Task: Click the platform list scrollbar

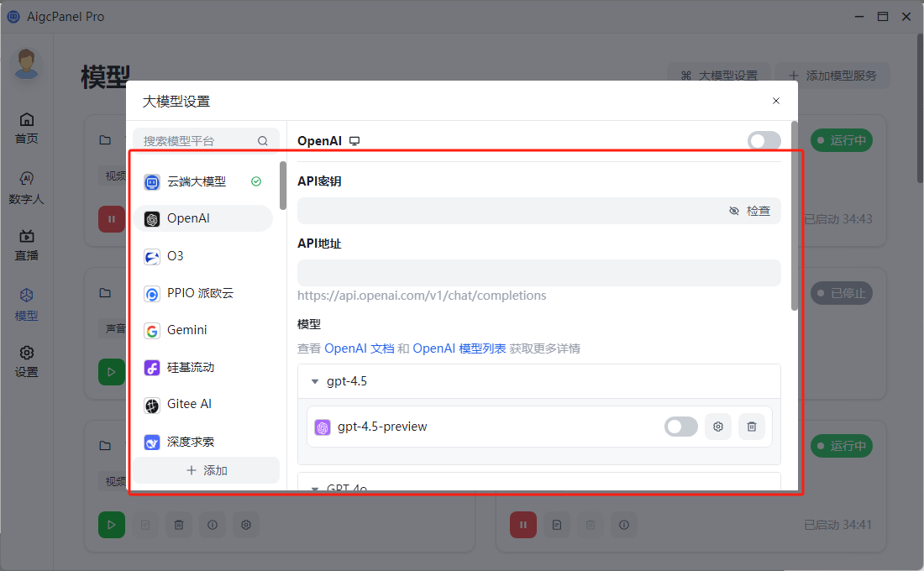Action: (283, 186)
